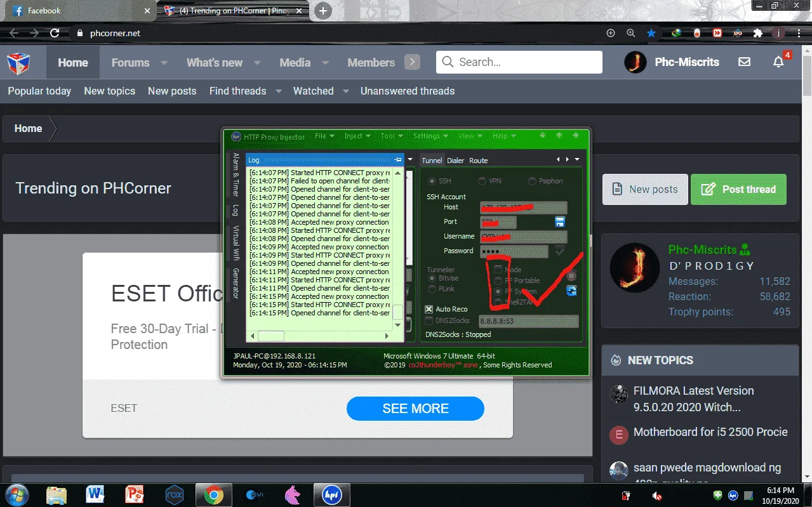Open the notifications bell with 4 alerts
The image size is (812, 507).
coord(778,62)
